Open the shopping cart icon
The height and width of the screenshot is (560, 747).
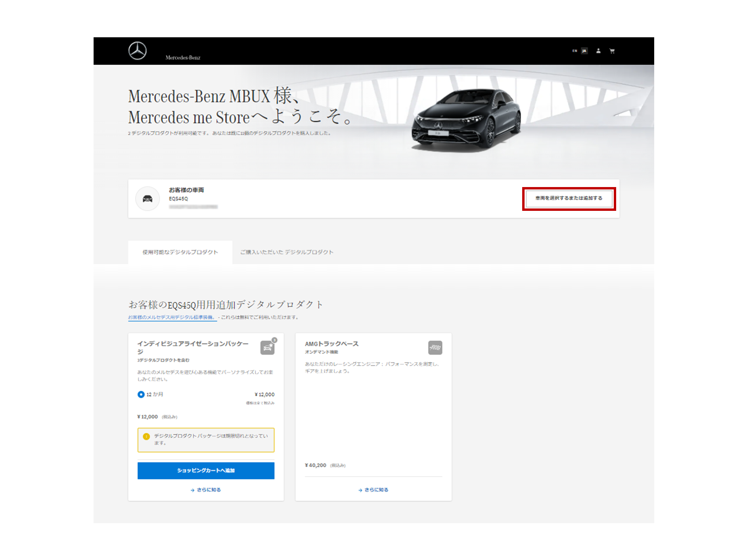point(613,51)
